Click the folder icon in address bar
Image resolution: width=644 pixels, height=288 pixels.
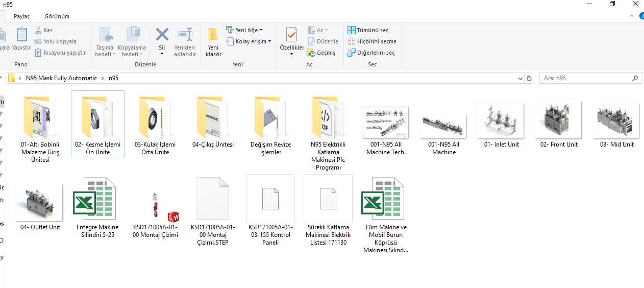click(11, 78)
